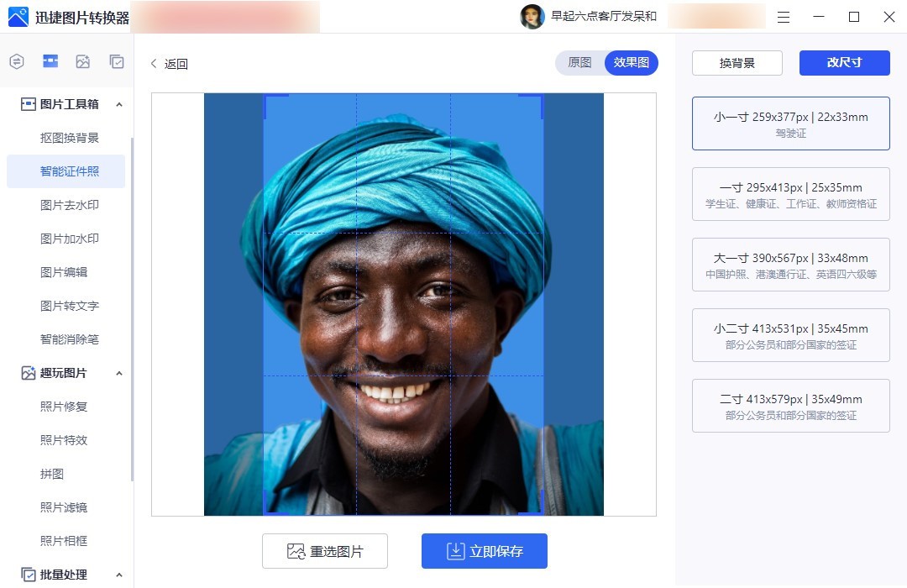Image resolution: width=907 pixels, height=588 pixels.
Task: Open the photo effects module icon
Action: click(81, 61)
